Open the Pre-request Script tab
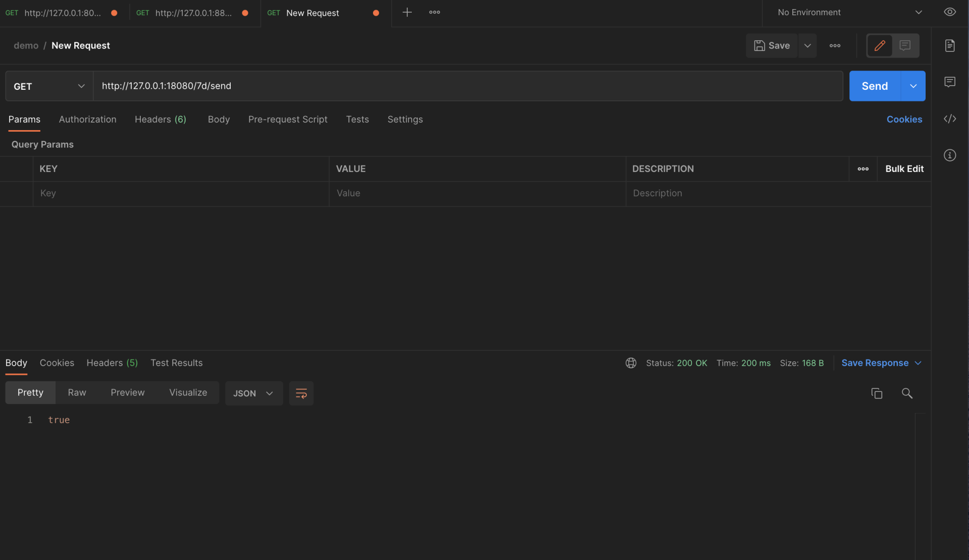The image size is (969, 560). tap(288, 120)
